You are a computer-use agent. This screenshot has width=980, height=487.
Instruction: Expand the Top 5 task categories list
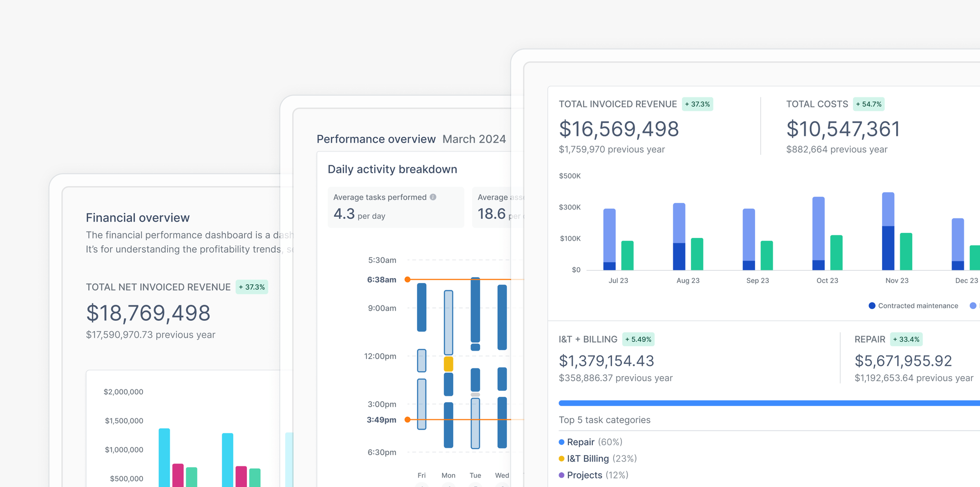click(x=605, y=420)
